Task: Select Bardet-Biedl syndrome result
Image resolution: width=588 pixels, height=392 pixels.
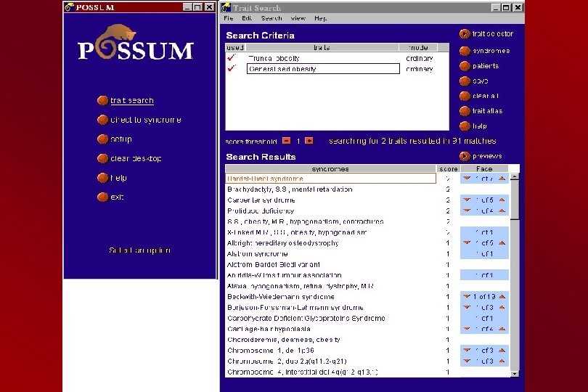Action: point(330,179)
